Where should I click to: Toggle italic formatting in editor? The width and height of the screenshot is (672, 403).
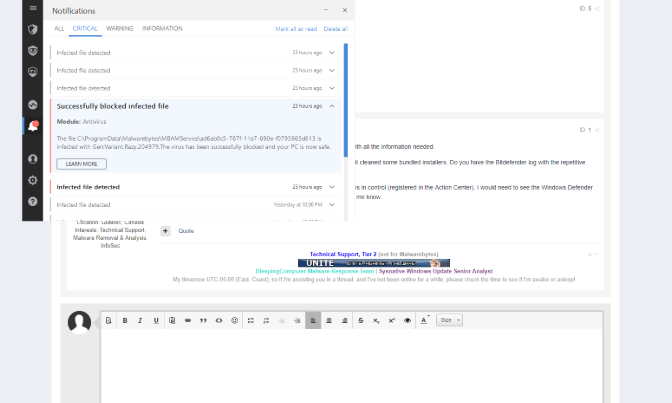(141, 320)
